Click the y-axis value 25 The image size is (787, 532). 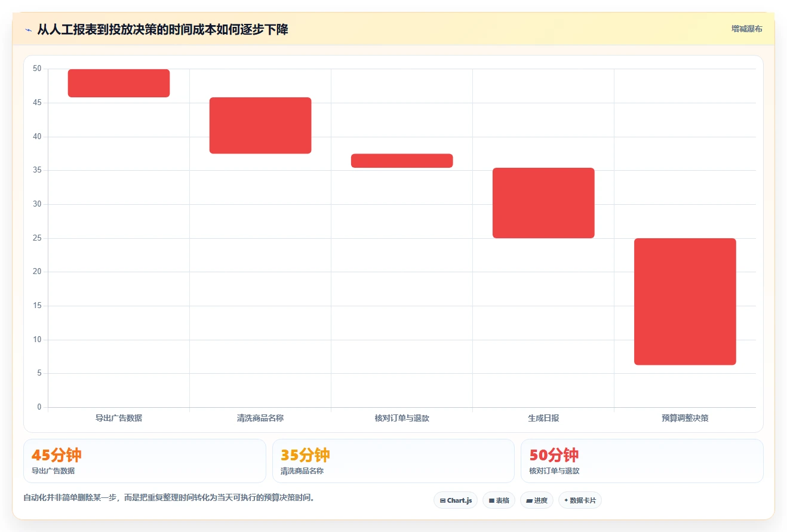pyautogui.click(x=37, y=238)
